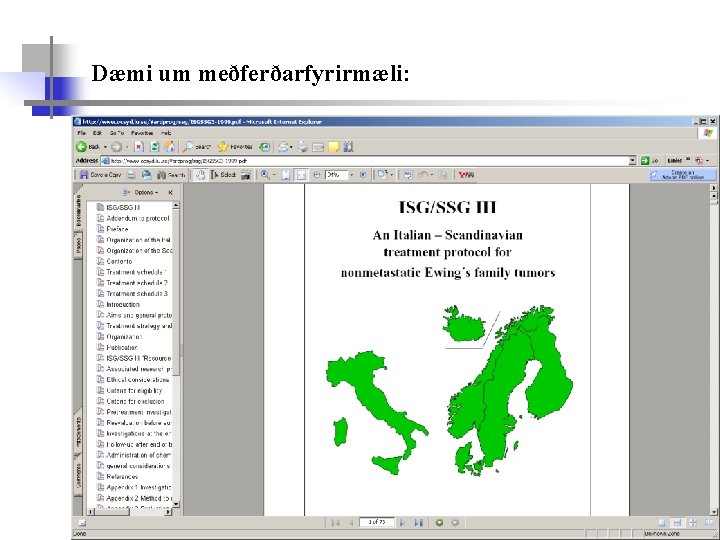This screenshot has width=720, height=540.
Task: Open the Address bar dropdown arrow
Action: (632, 161)
